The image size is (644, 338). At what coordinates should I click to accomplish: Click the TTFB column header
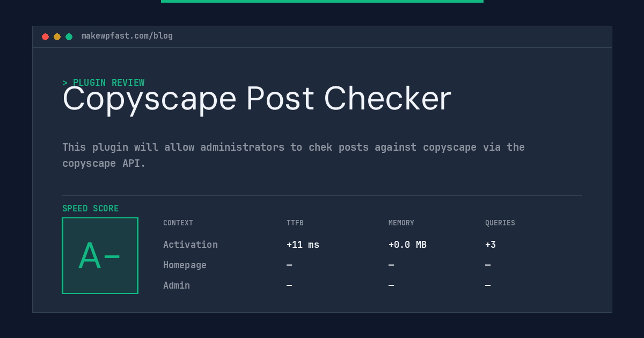(295, 223)
